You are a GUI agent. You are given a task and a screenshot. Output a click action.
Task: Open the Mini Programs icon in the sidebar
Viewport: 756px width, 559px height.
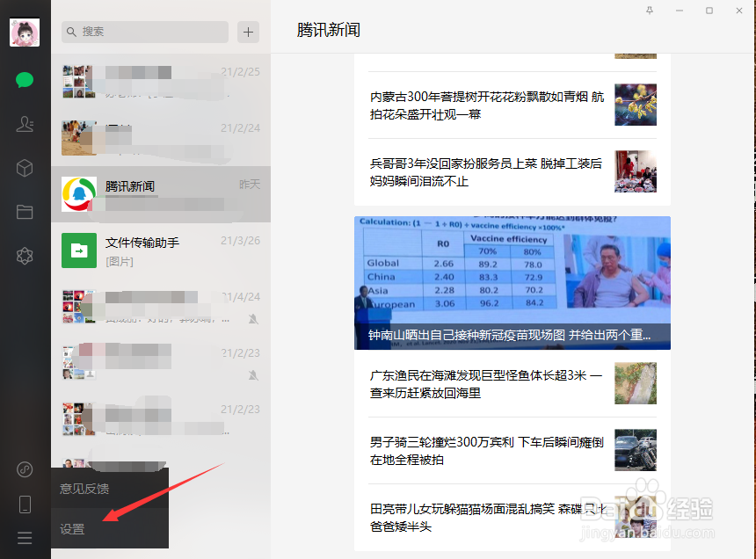coord(25,468)
